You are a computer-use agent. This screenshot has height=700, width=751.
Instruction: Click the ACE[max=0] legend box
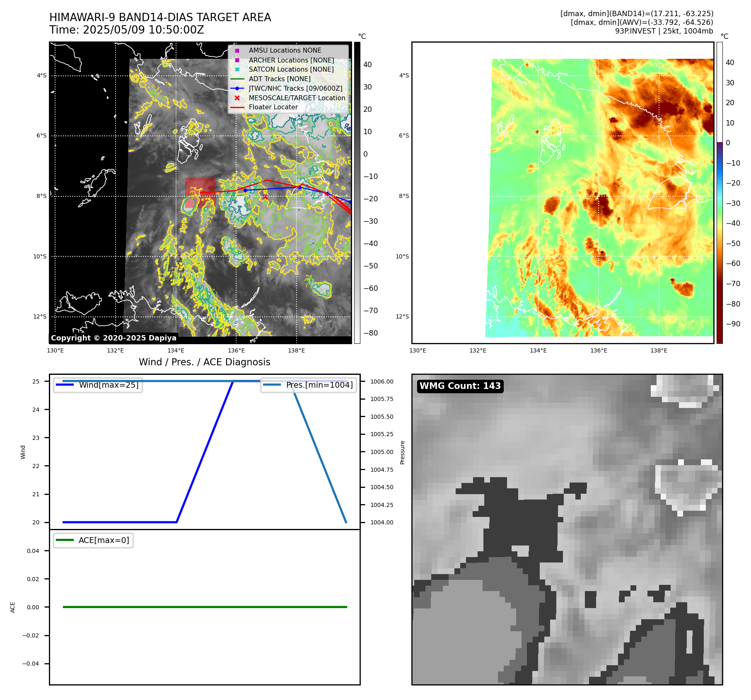click(94, 540)
